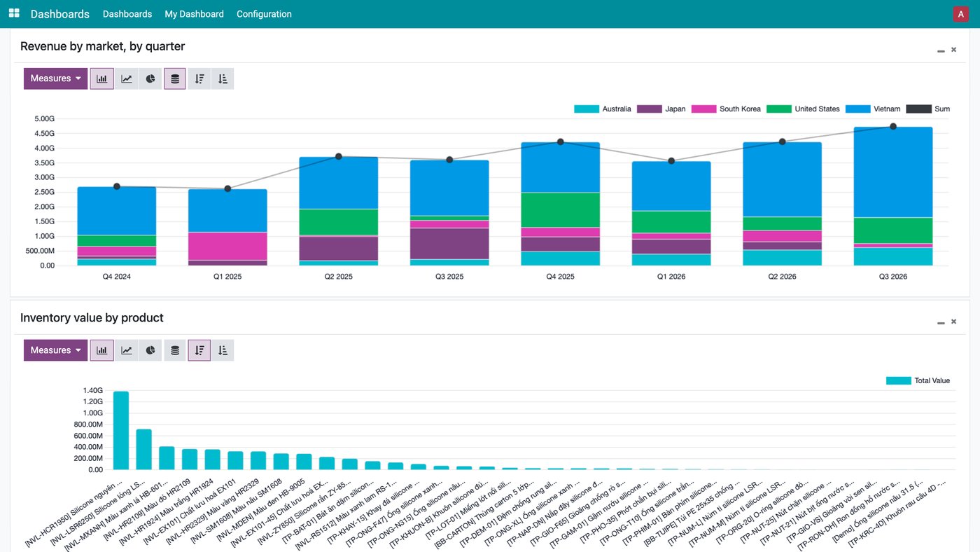Click the Dashboards app title
The width and height of the screenshot is (980, 552).
pos(60,14)
